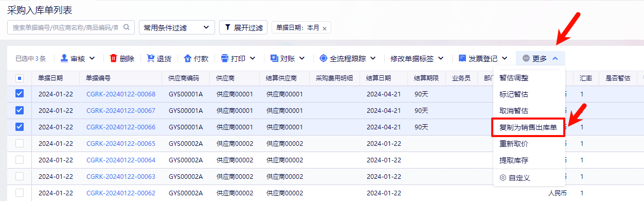This screenshot has height=201, width=644.
Task: Expand the 发票登记 dropdown arrow
Action: pos(505,58)
